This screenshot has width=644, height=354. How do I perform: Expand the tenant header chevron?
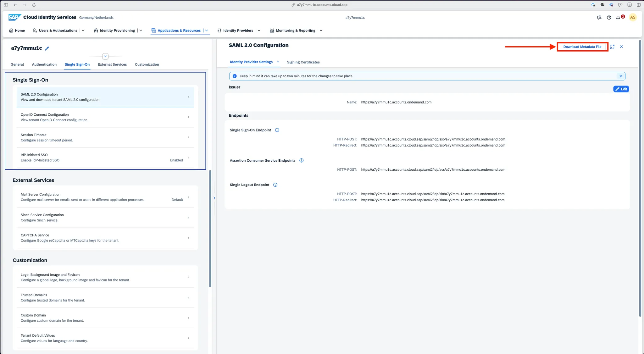(x=105, y=56)
